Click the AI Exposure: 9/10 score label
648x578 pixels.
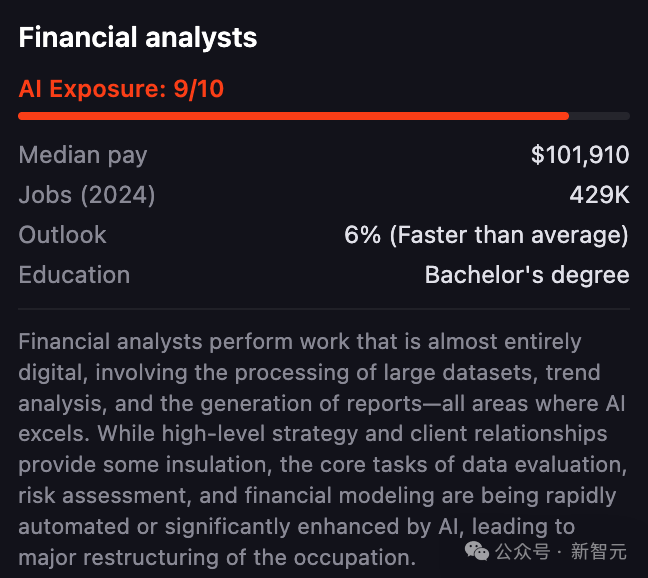(121, 89)
